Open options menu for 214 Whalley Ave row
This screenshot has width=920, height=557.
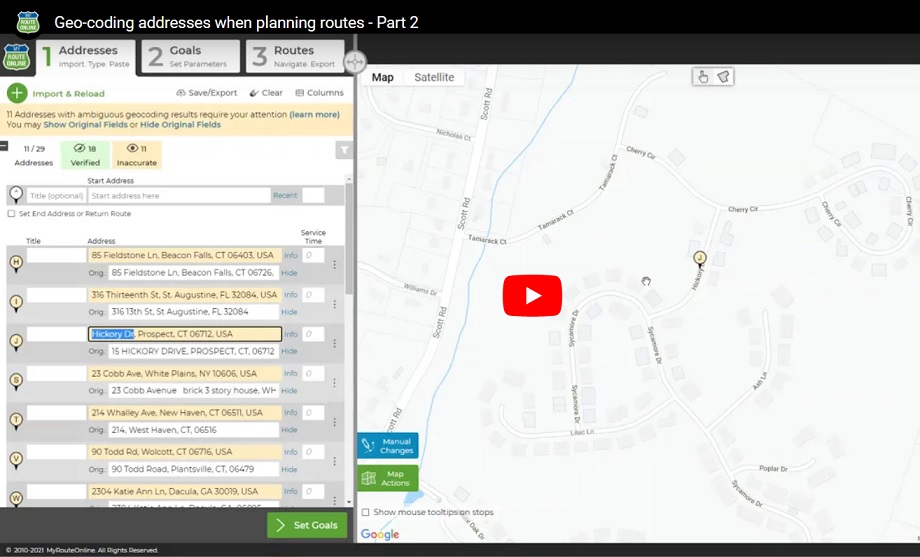point(334,422)
